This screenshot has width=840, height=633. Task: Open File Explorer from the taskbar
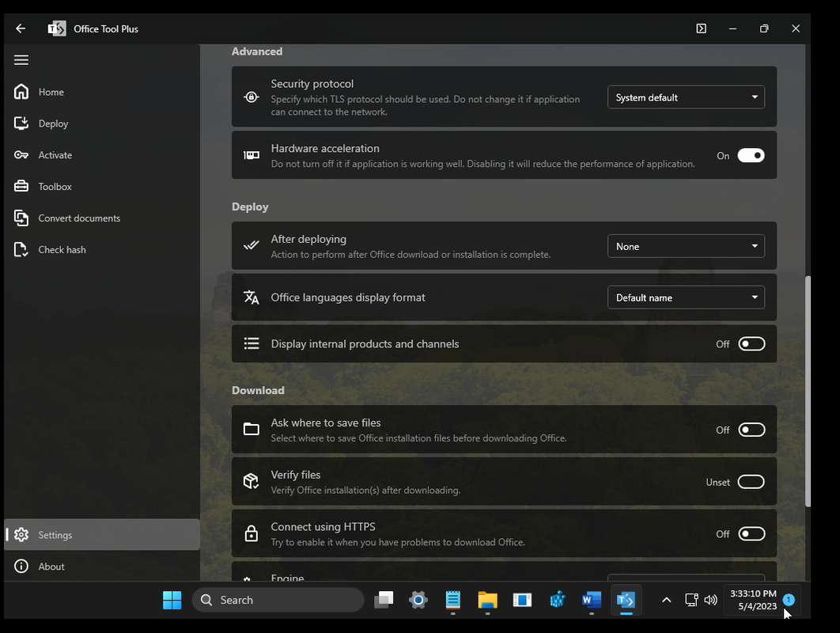487,600
